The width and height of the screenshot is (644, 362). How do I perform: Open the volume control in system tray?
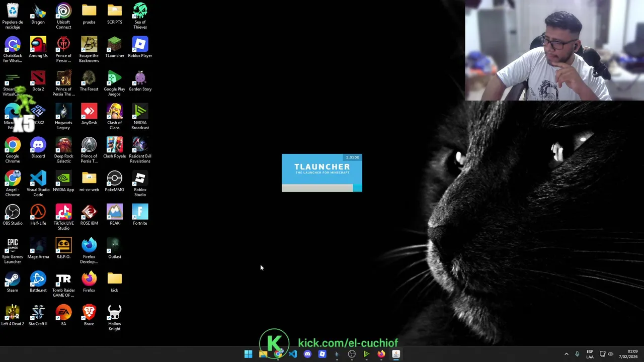point(610,354)
